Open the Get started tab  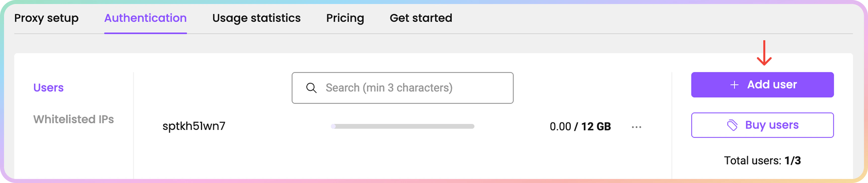(x=421, y=18)
